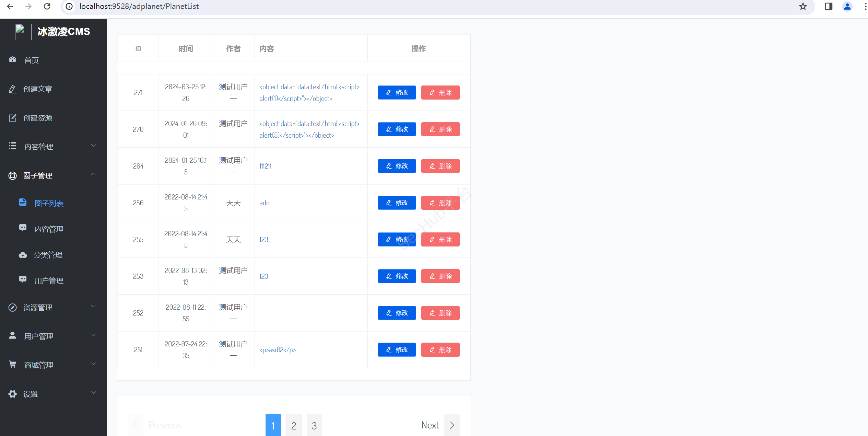Click 修改 button for row ID 271
868x436 pixels.
click(397, 92)
